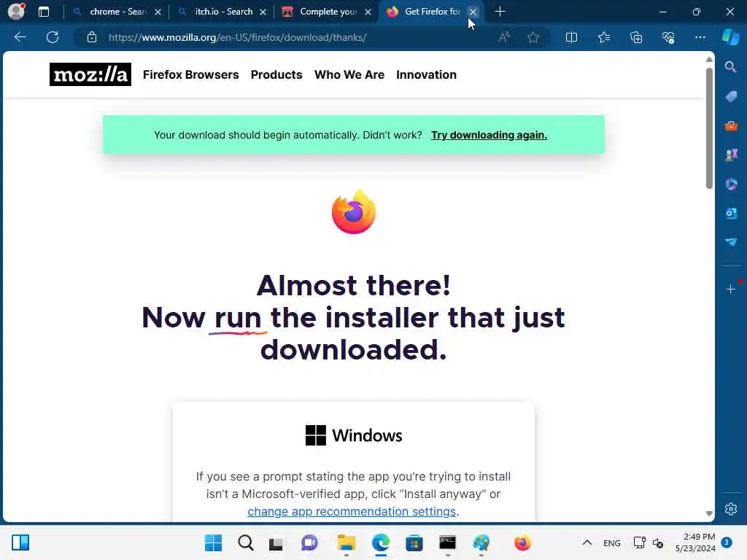Open Widgets panel on taskbar
The image size is (747, 560).
[x=20, y=542]
